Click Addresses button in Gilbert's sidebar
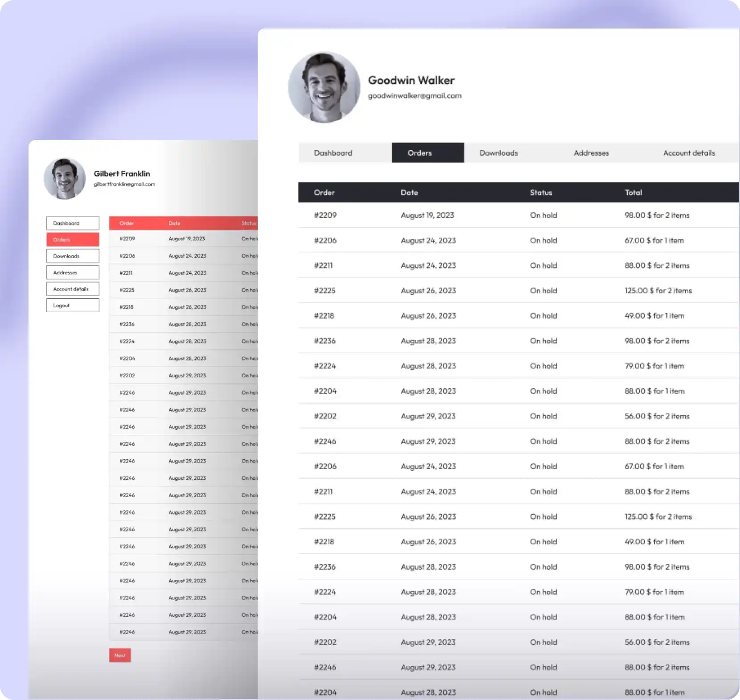Screen dimensions: 740x700 click(73, 272)
